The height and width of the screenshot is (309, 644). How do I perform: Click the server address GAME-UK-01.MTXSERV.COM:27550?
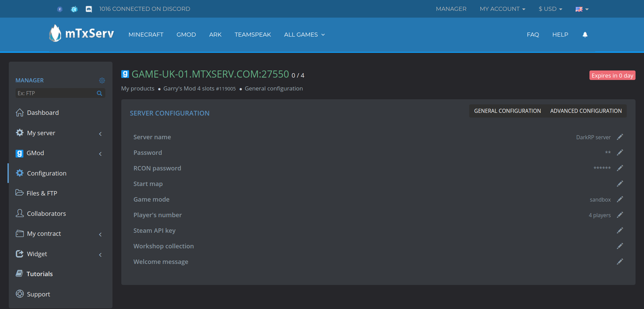click(x=210, y=74)
